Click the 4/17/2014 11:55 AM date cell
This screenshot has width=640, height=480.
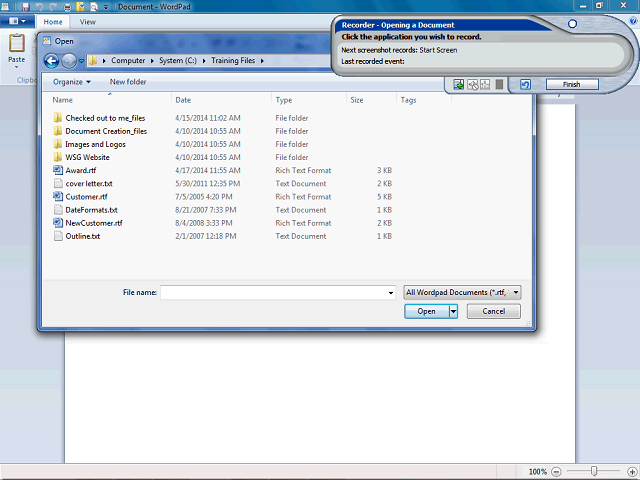pos(208,170)
